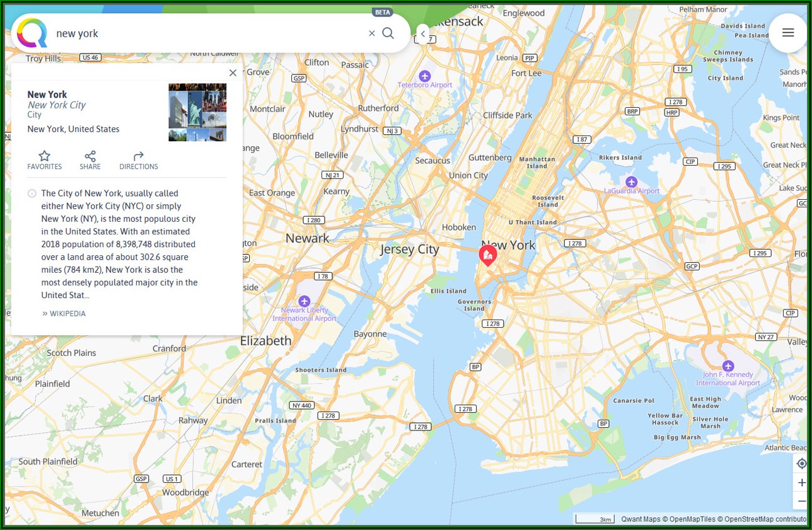Share the New York place
Image resolution: width=812 pixels, height=530 pixels.
(90, 160)
